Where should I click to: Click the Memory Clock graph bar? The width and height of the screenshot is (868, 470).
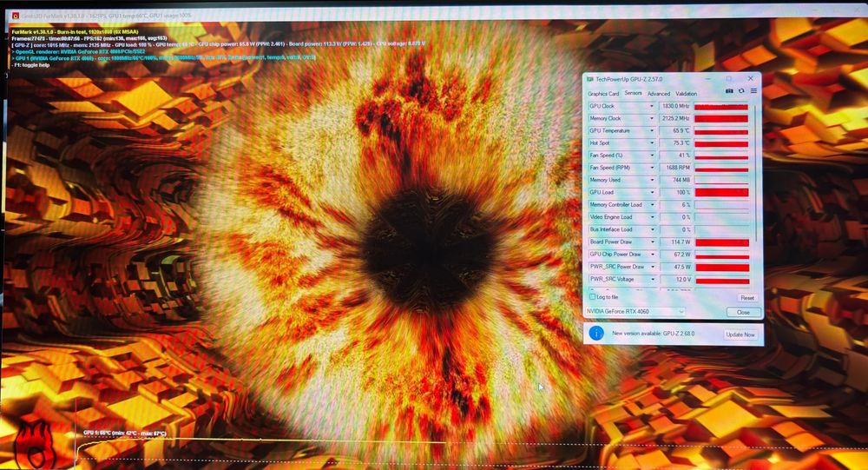721,119
